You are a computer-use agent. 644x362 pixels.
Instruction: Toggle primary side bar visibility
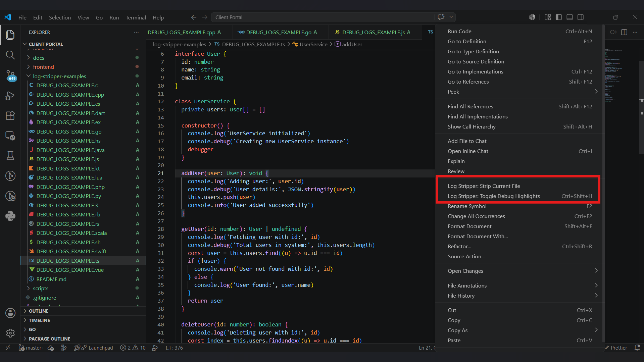click(x=559, y=17)
